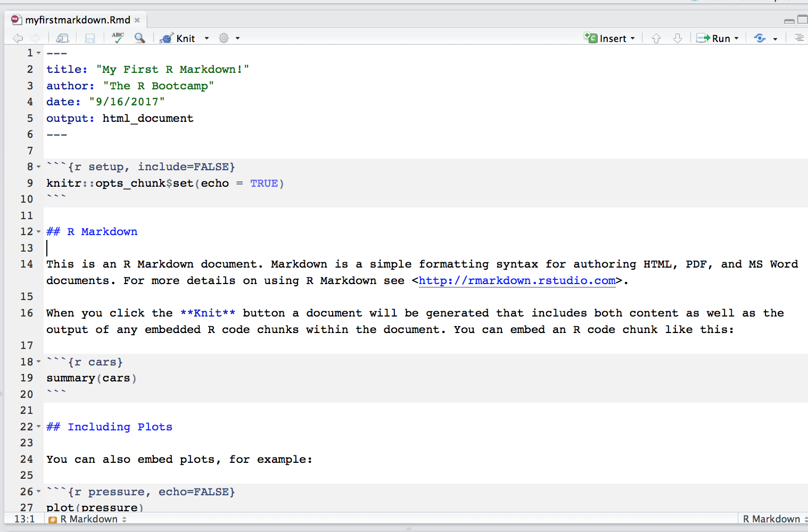This screenshot has height=532, width=808.
Task: Click the title line 'My First R Markdown!'
Action: pyautogui.click(x=147, y=70)
